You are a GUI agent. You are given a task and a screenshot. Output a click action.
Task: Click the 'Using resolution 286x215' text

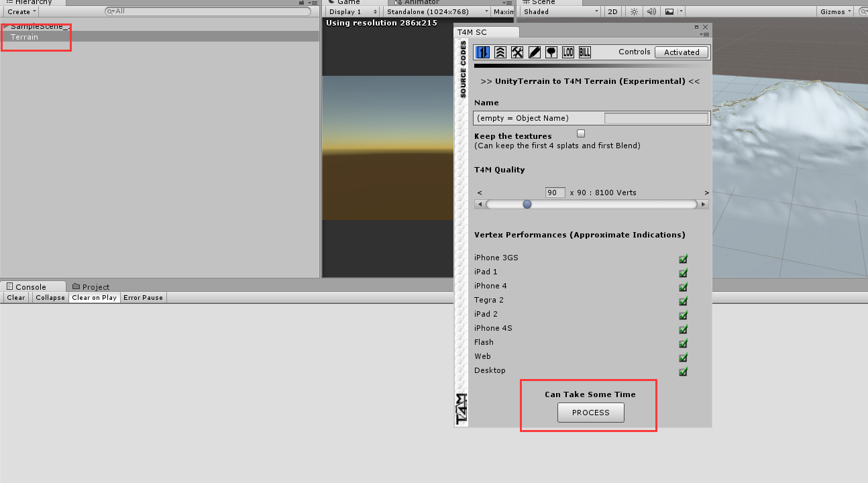click(x=381, y=23)
